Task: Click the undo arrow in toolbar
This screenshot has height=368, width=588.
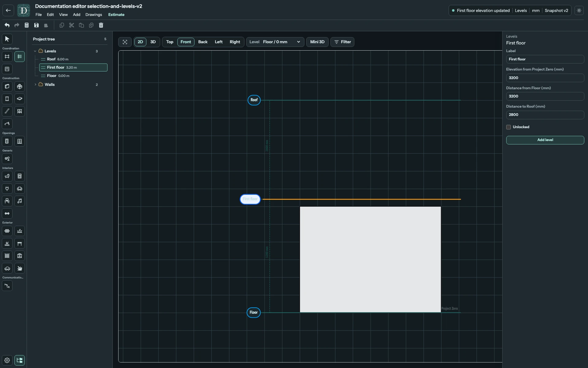Action: tap(7, 25)
